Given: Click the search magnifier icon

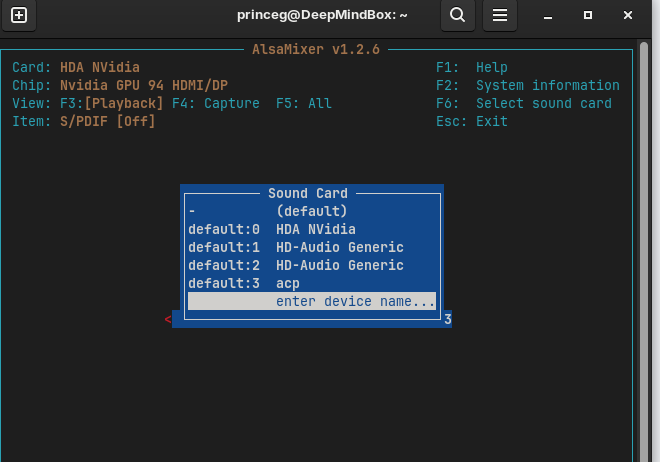Looking at the screenshot, I should click(x=457, y=15).
